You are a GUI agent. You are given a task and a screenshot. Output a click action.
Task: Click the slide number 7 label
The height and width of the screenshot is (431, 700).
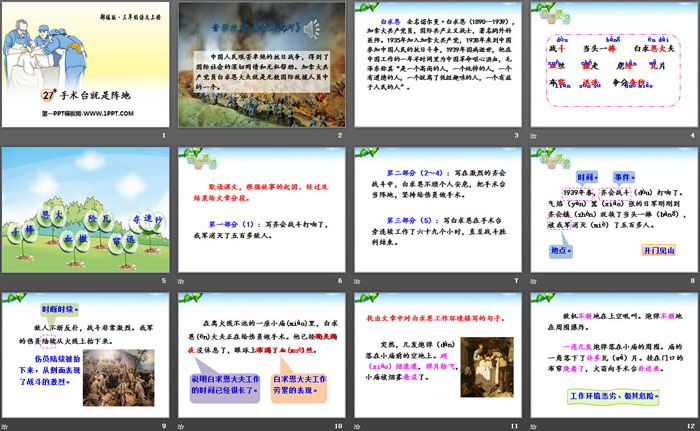click(517, 280)
